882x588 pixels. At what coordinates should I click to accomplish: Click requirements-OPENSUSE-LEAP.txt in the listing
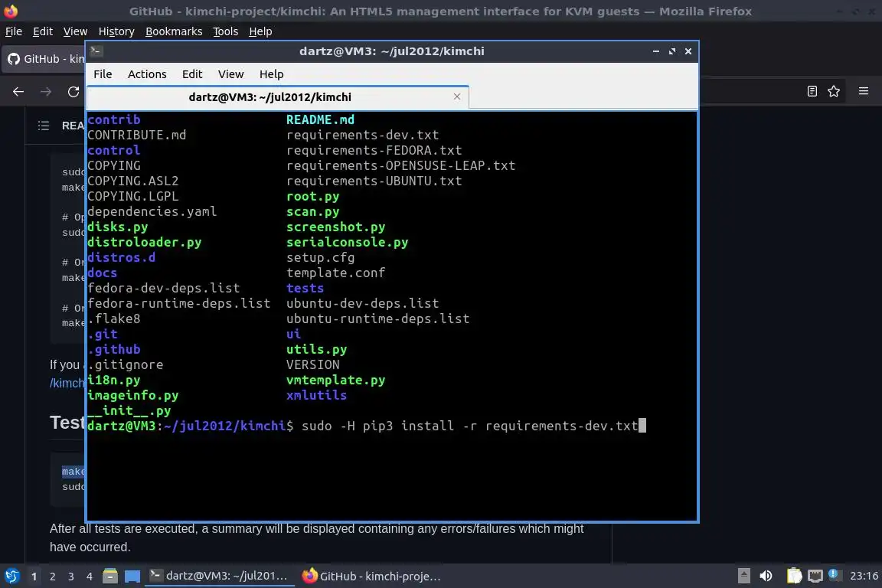400,165
